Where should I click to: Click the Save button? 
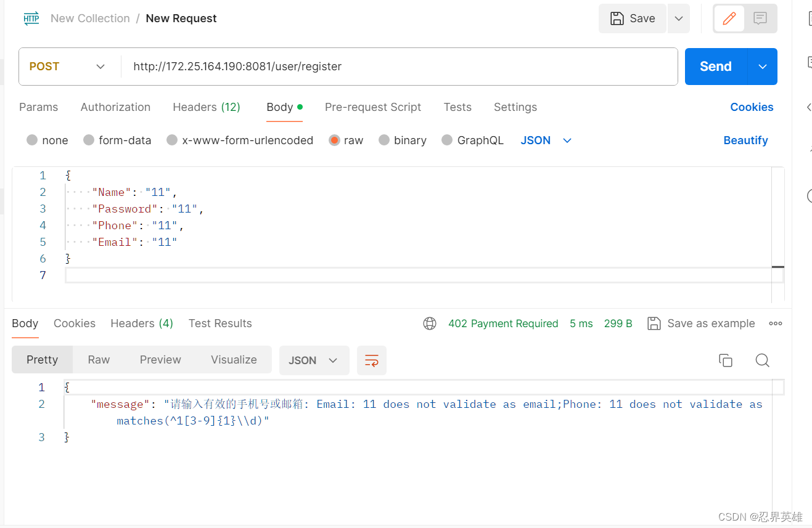pos(633,18)
